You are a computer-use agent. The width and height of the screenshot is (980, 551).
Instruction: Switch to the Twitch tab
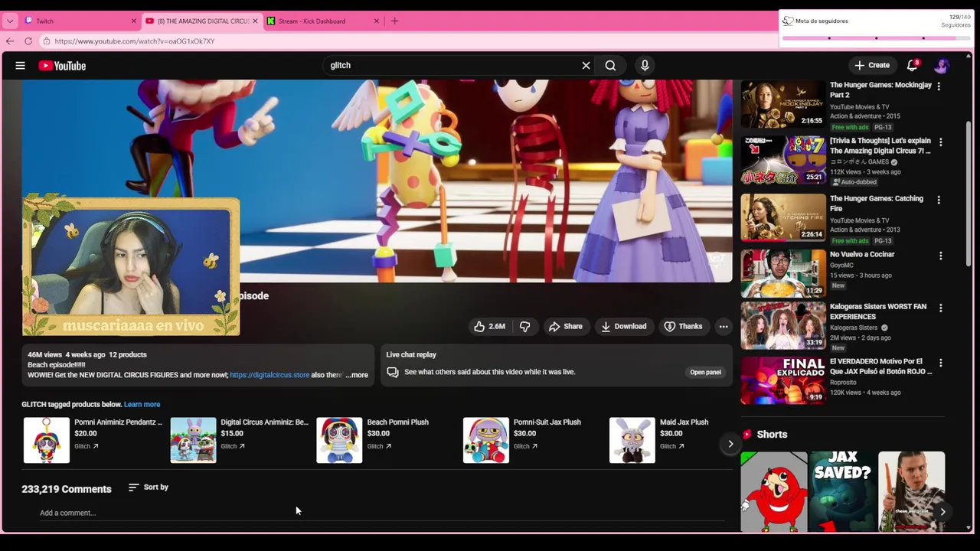click(x=80, y=21)
